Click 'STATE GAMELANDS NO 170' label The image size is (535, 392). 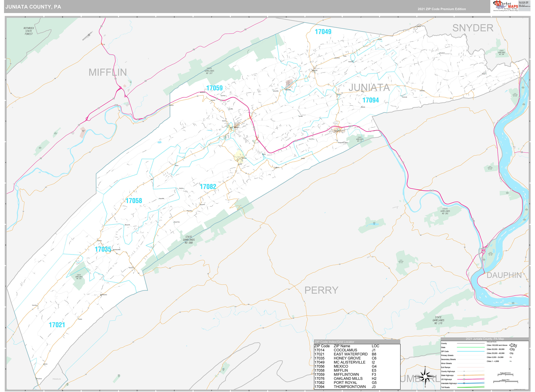(438, 320)
